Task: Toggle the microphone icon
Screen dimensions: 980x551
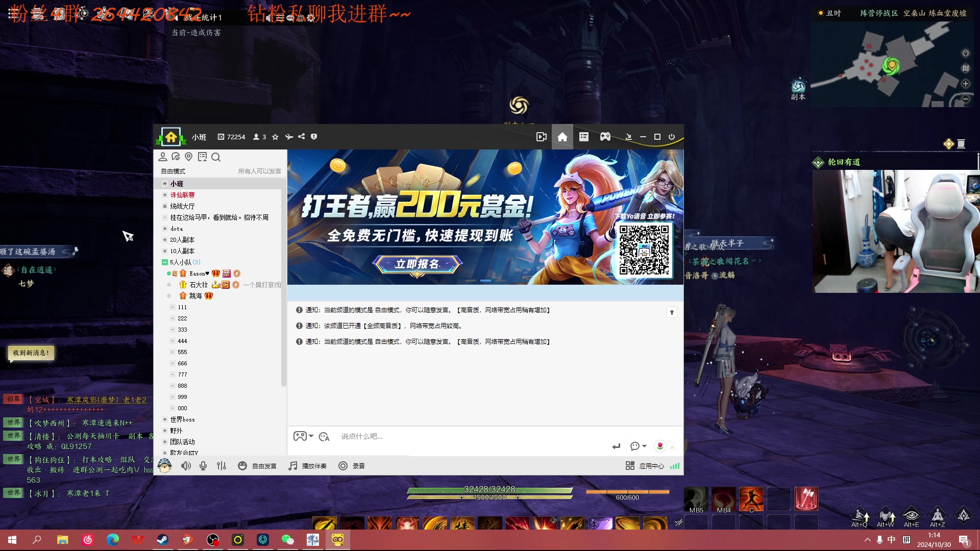Action: [x=203, y=466]
